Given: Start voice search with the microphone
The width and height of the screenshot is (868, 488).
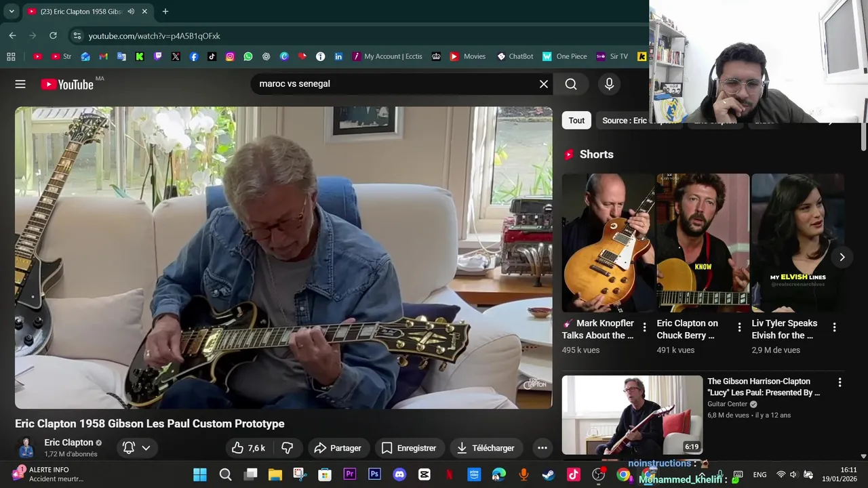Looking at the screenshot, I should pyautogui.click(x=609, y=84).
